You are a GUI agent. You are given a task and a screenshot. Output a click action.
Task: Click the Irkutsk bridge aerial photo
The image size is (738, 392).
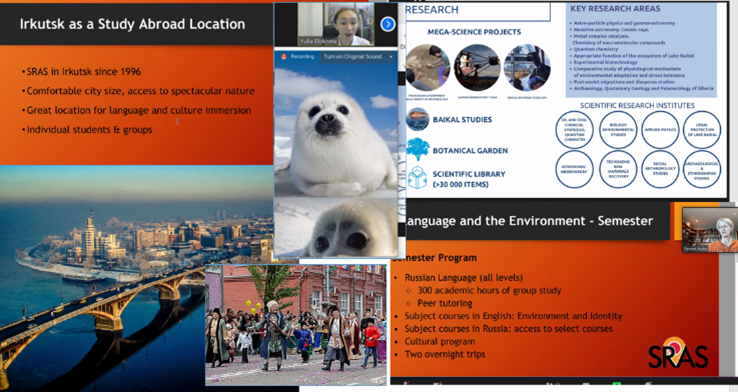point(102,278)
